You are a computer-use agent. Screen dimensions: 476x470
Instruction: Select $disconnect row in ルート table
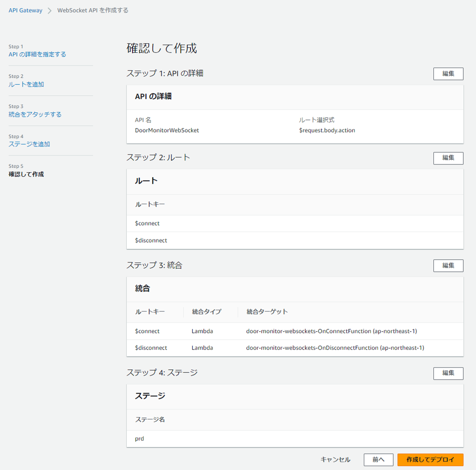(x=151, y=240)
